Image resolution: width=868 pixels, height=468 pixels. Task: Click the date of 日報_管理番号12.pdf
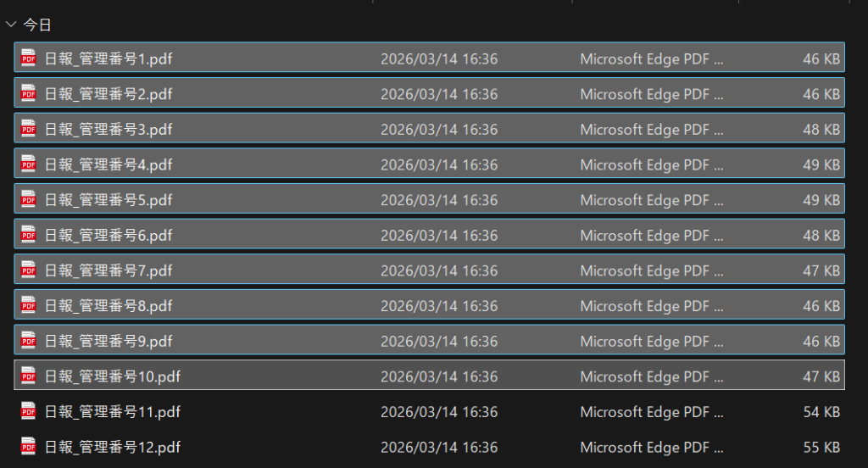click(438, 447)
